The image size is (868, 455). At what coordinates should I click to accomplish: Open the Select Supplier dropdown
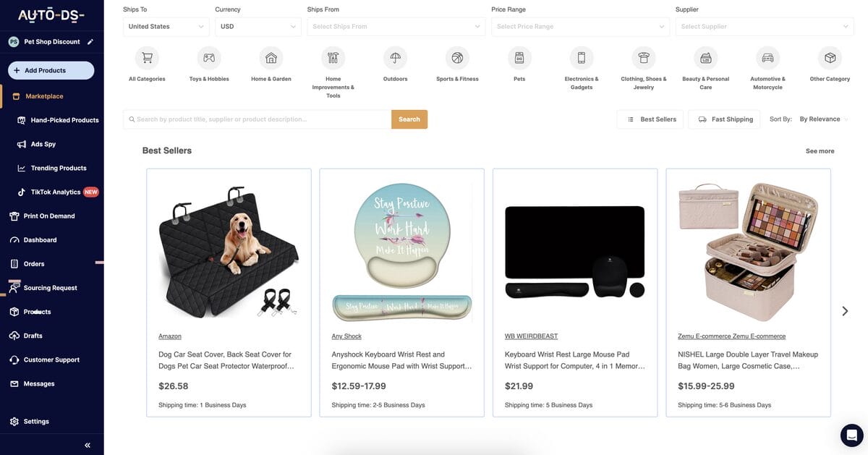tap(765, 25)
